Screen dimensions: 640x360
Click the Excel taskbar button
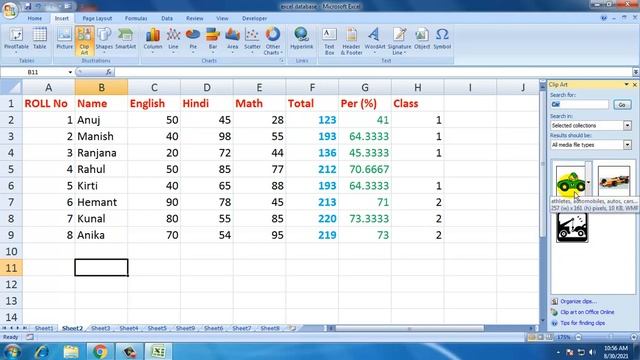click(x=158, y=351)
